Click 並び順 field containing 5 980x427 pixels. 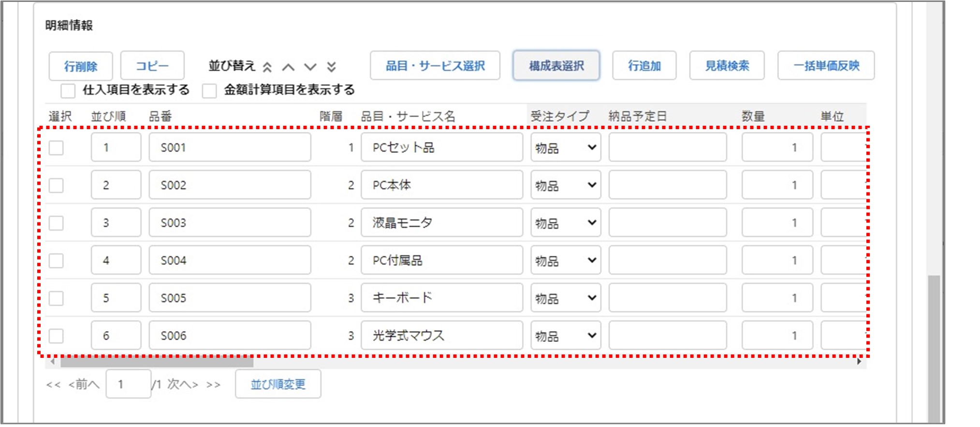click(x=116, y=298)
